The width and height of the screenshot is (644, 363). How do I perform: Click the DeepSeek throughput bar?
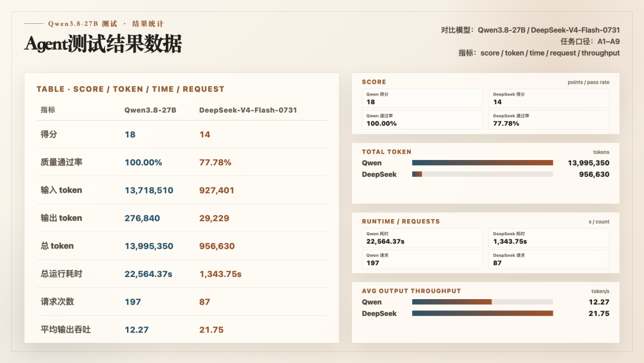(x=482, y=313)
